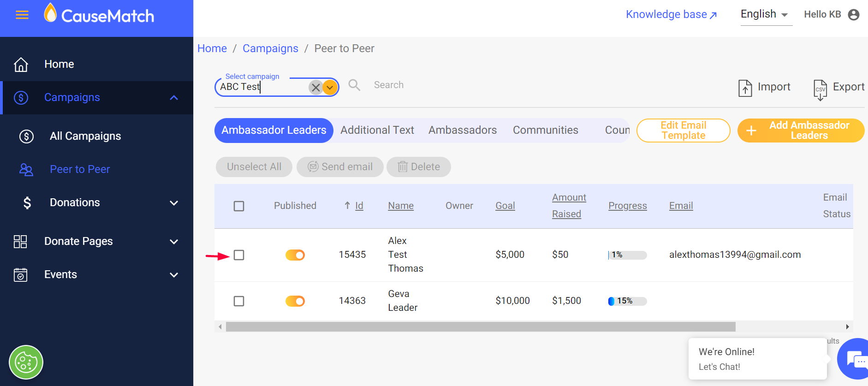This screenshot has height=386, width=868.
Task: Toggle Published switch for Geva Leader
Action: [x=295, y=301]
